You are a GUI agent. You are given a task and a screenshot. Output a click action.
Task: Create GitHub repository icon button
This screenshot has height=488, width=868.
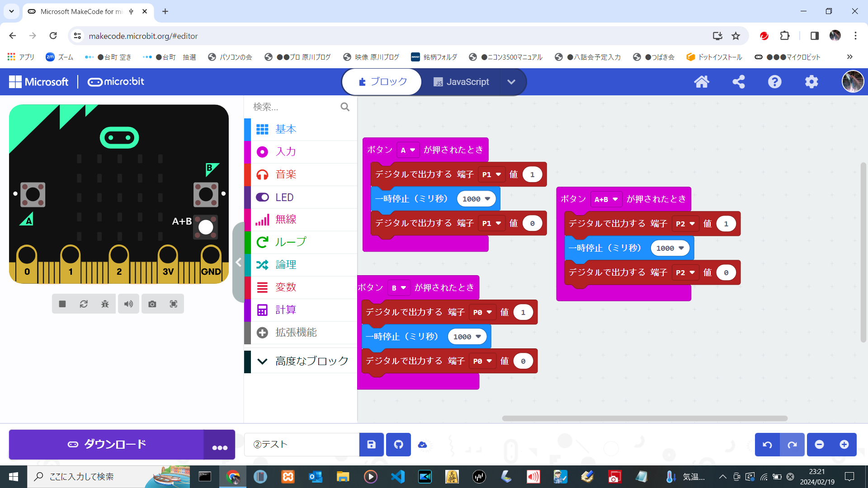[x=398, y=445]
